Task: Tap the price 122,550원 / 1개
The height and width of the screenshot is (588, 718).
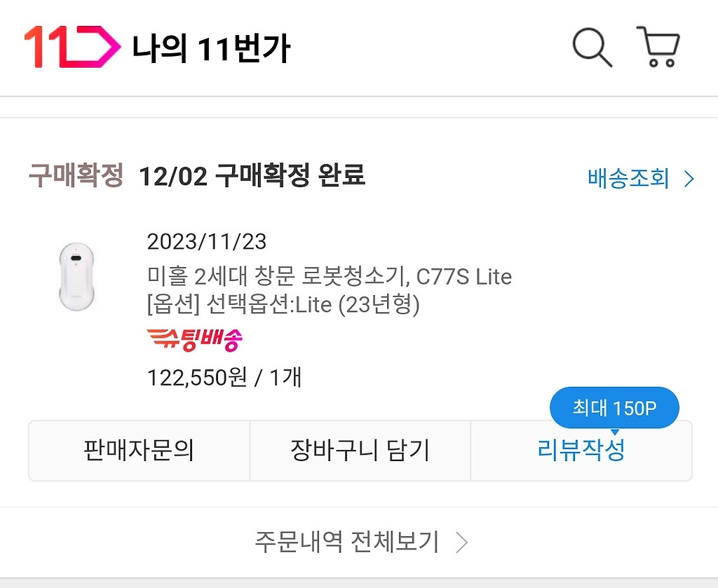Action: coord(224,378)
